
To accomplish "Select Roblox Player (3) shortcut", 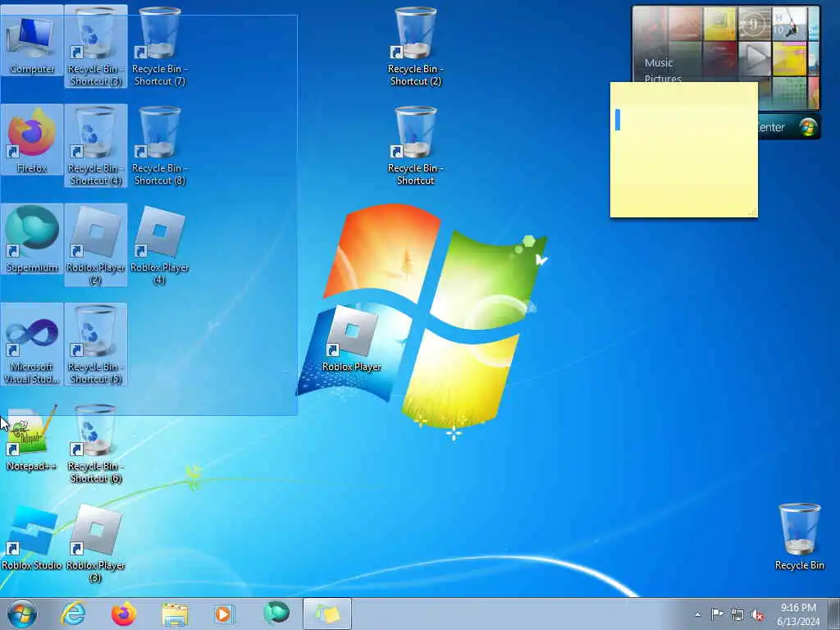I will (95, 543).
